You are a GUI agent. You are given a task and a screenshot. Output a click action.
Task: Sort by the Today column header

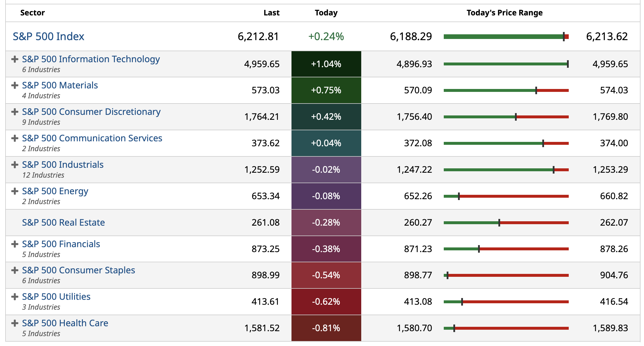pos(326,13)
